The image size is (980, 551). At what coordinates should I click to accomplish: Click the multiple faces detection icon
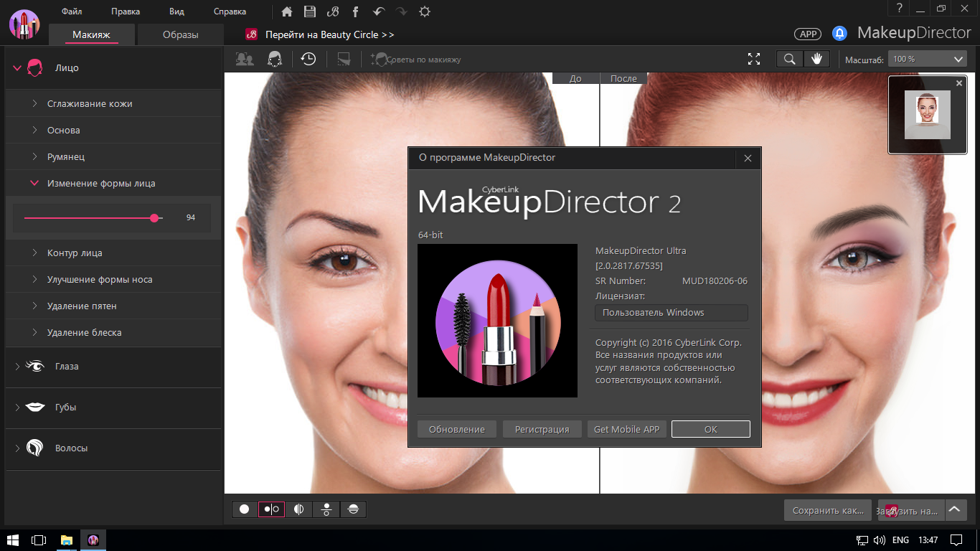(245, 59)
